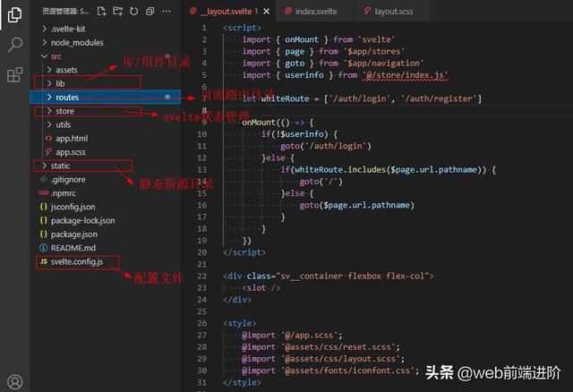Click the whiteRoute variable declaration
The height and width of the screenshot is (392, 573).
(x=285, y=98)
